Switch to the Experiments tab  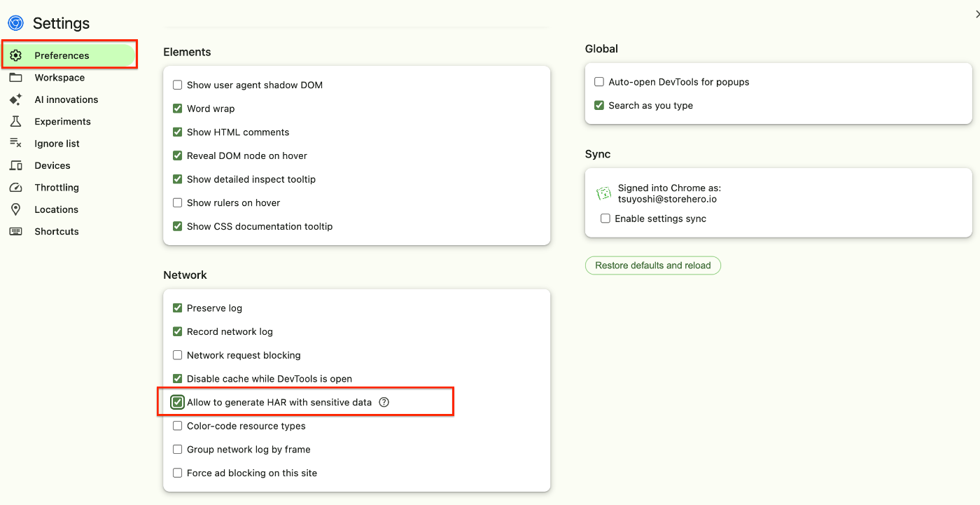62,121
